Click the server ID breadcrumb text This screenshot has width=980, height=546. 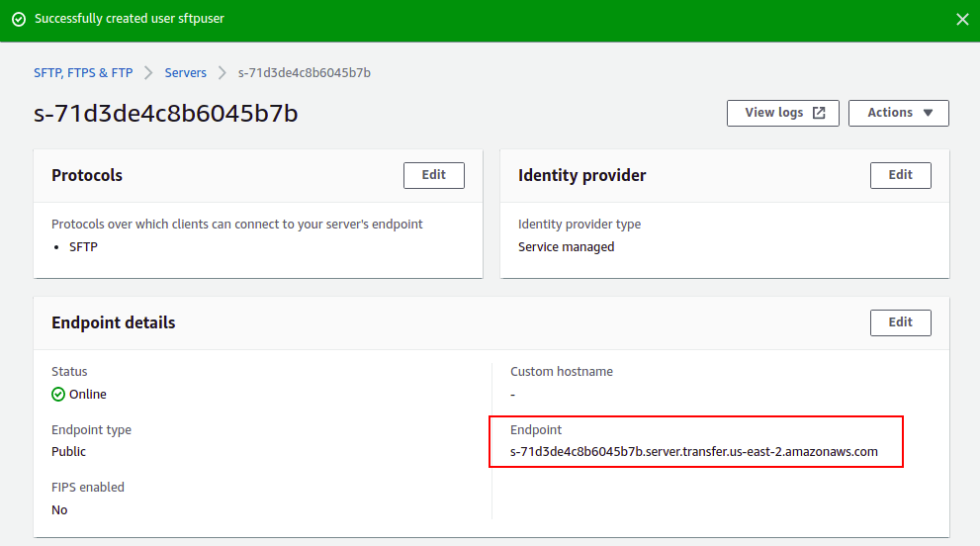[x=305, y=73]
